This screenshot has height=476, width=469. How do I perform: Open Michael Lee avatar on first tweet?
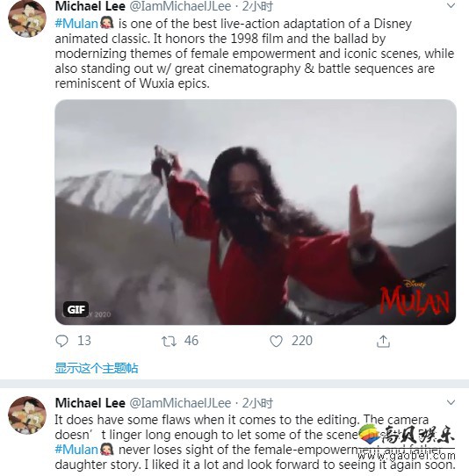pyautogui.click(x=27, y=18)
